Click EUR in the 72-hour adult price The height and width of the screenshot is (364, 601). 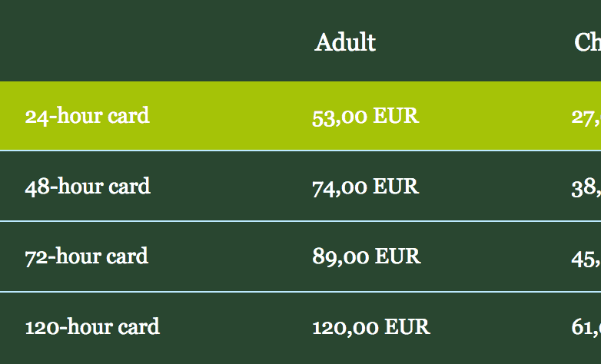click(397, 256)
